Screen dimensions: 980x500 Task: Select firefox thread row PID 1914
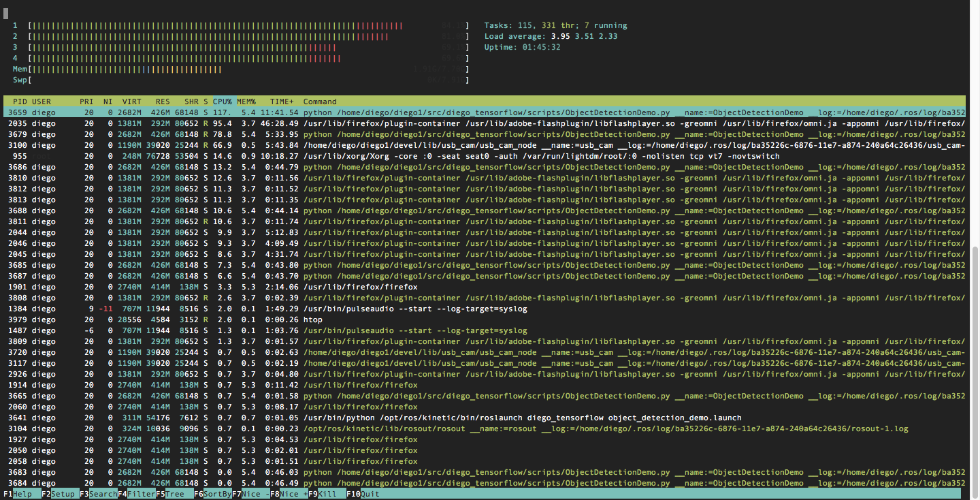(x=484, y=385)
